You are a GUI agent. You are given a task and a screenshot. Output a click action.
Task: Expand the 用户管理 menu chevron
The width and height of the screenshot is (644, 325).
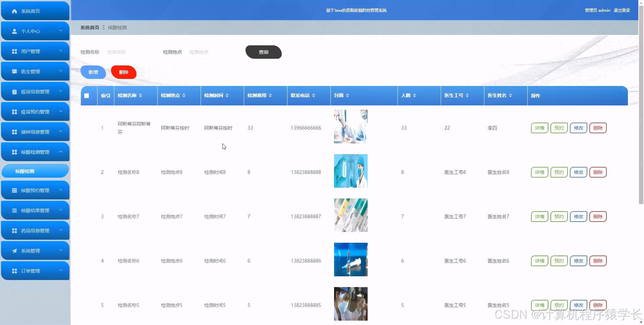pyautogui.click(x=61, y=51)
